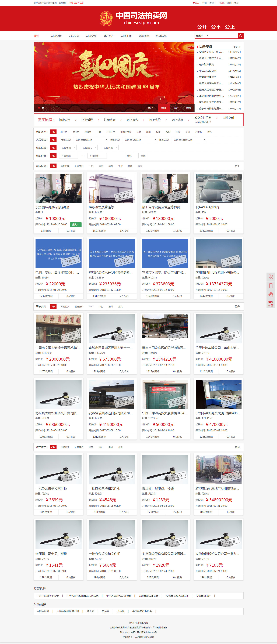Screen dimensions: 277x644
Task: Open 选择区域 dropdown
Action: (110, 148)
